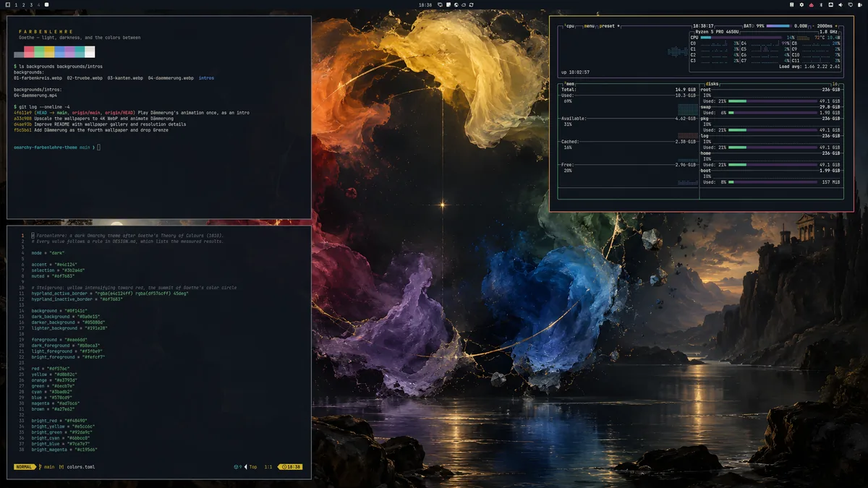
Task: Click the NORMAL mode indicator in Neovim
Action: pos(24,467)
